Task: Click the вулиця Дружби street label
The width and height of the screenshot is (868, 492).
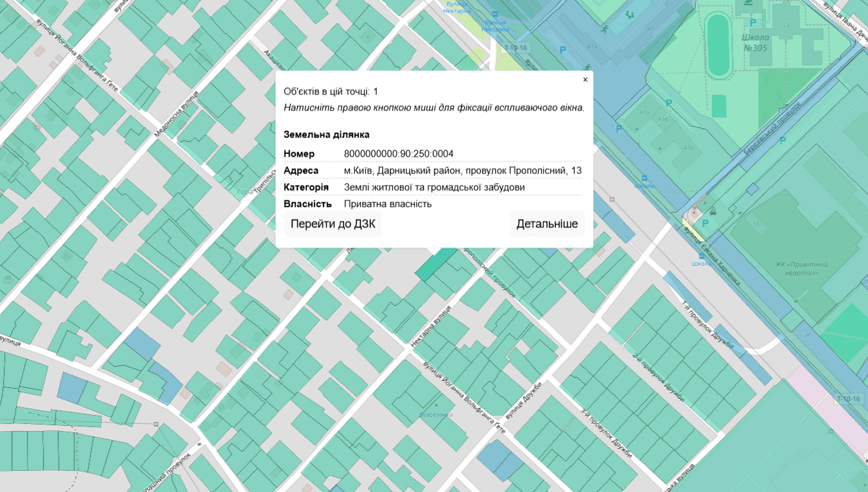Action: [525, 400]
